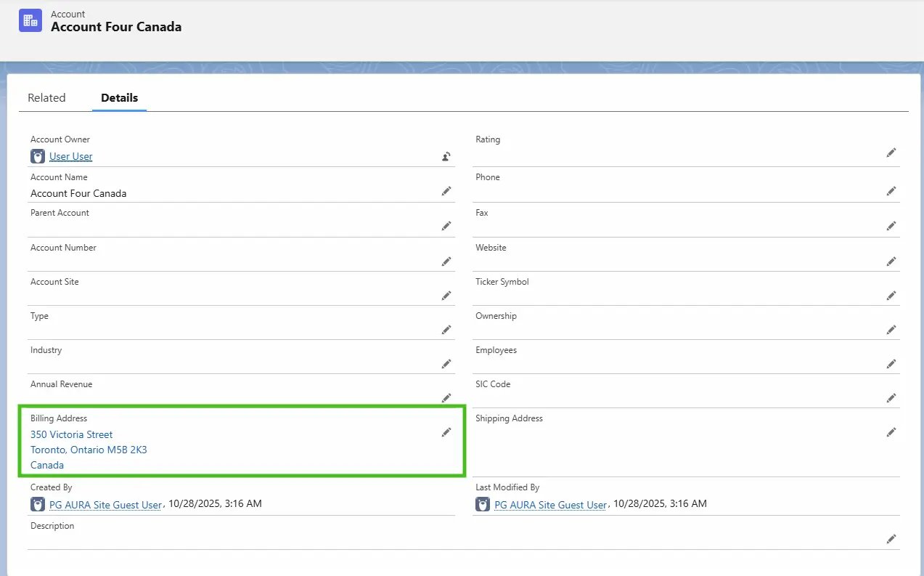Click the Shipping Address field label
The width and height of the screenshot is (924, 576).
tap(509, 418)
